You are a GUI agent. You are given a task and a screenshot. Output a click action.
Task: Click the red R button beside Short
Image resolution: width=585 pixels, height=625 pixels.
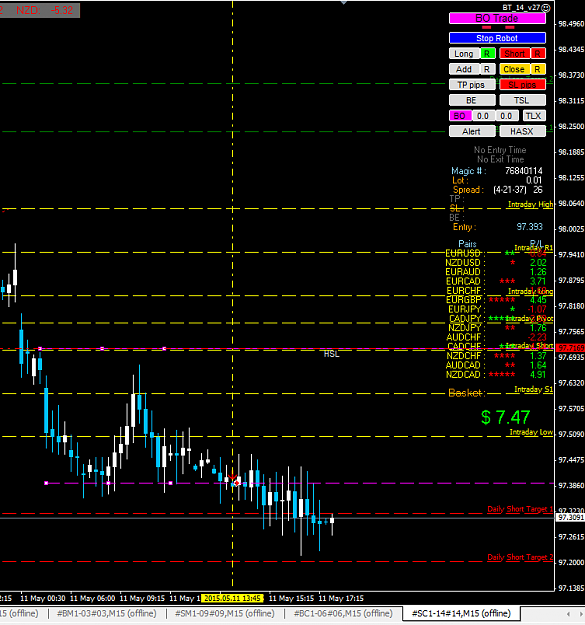[538, 53]
